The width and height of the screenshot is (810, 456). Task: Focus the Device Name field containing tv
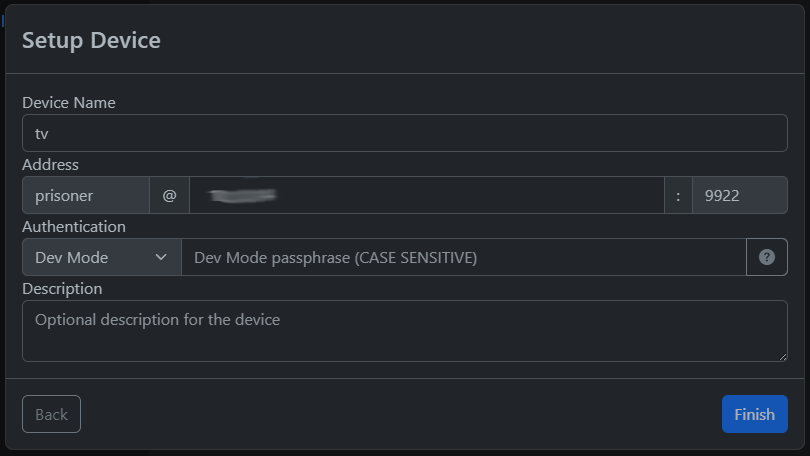404,133
